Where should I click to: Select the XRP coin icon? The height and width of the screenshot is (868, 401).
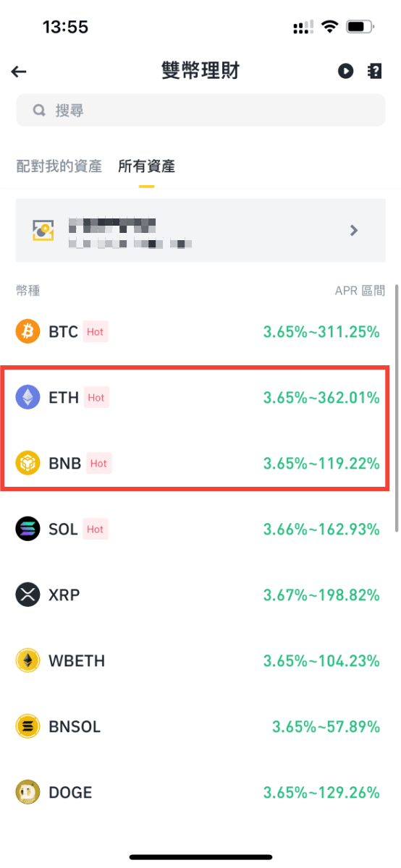tap(28, 595)
